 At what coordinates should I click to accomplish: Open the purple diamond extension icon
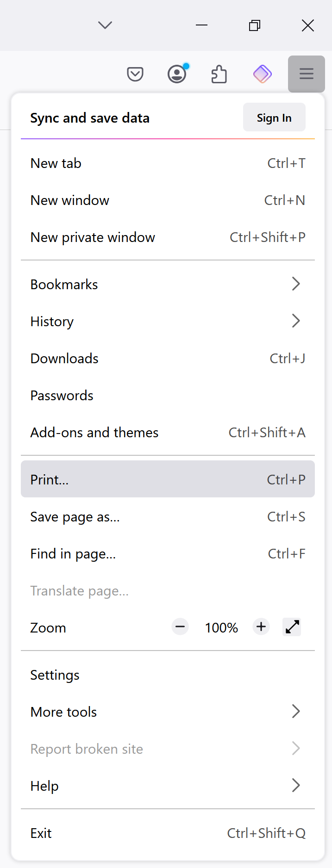tap(262, 74)
